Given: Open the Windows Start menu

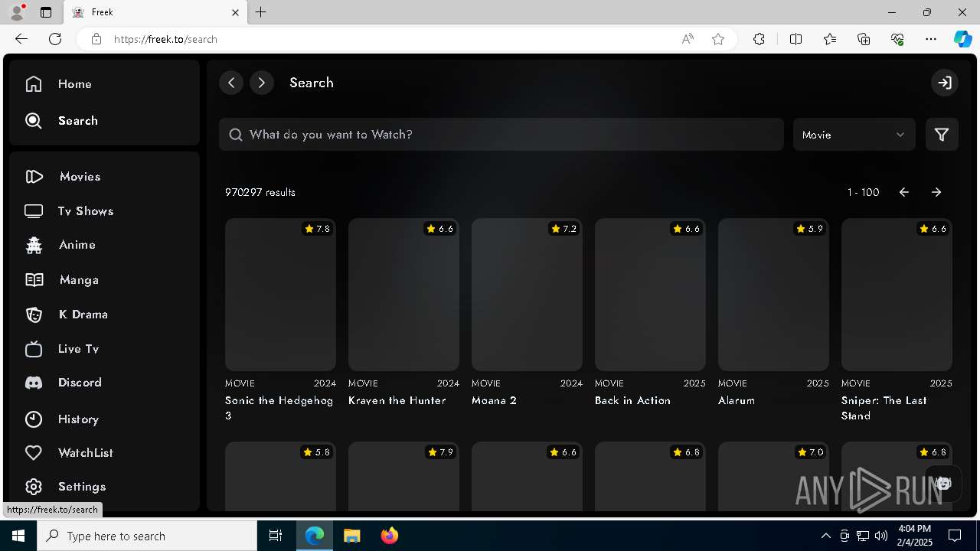Looking at the screenshot, I should click(x=18, y=536).
